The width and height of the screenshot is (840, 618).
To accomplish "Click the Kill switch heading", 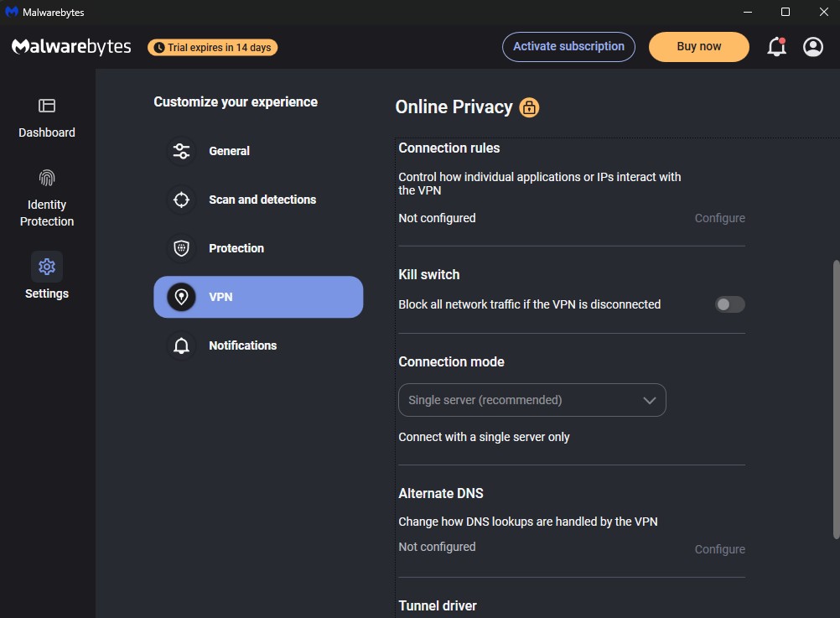I will (x=429, y=274).
